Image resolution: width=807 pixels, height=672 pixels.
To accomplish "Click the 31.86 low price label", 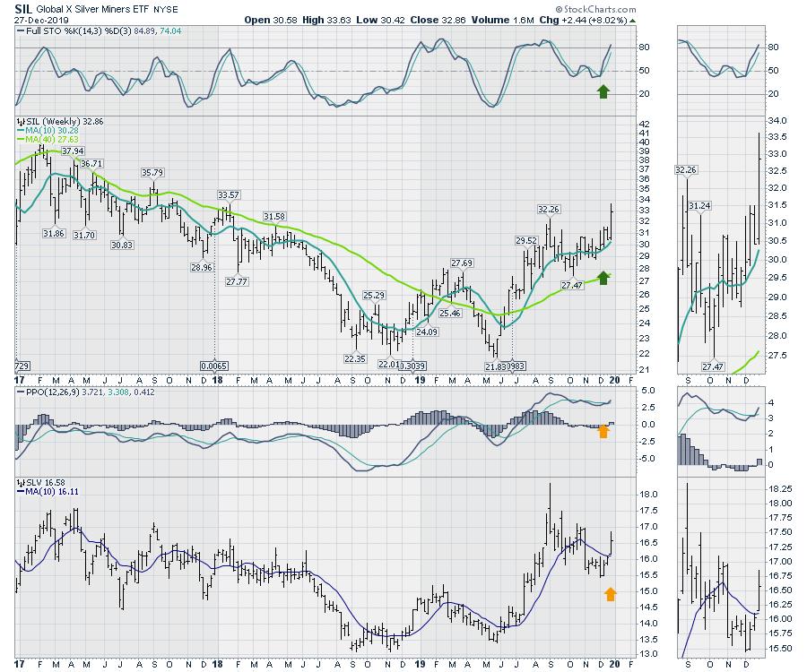I will [x=54, y=234].
